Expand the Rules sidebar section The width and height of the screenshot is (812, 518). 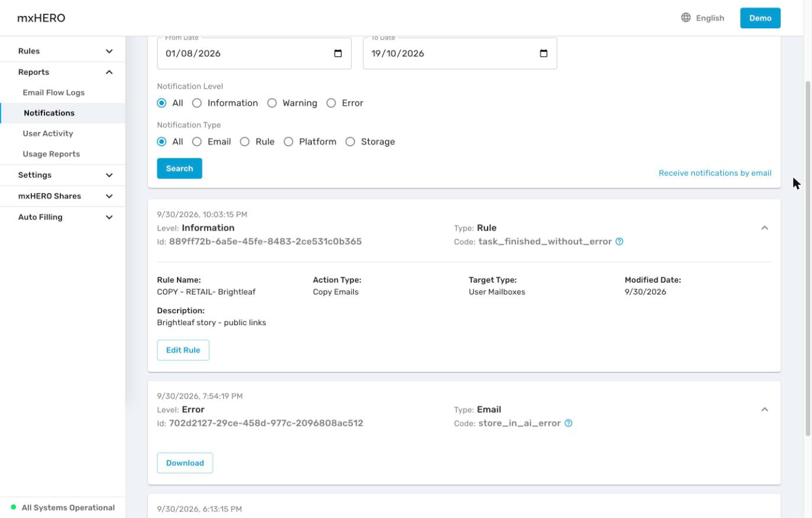click(x=62, y=51)
